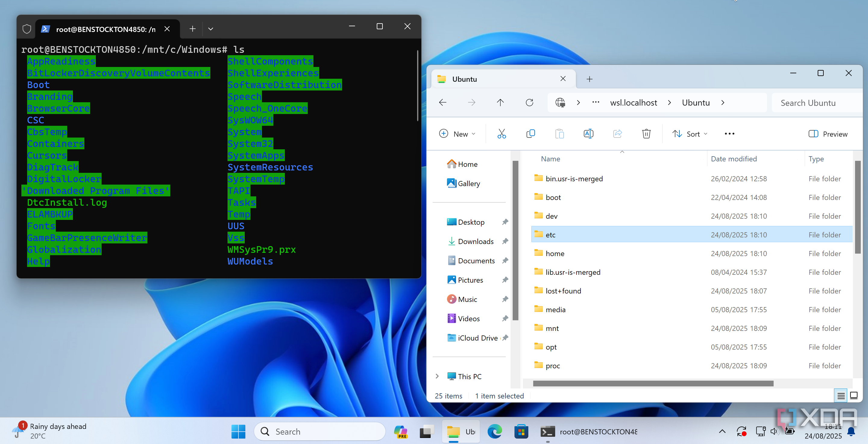Click the Cut scissors icon in Explorer
The height and width of the screenshot is (444, 868).
coord(502,134)
